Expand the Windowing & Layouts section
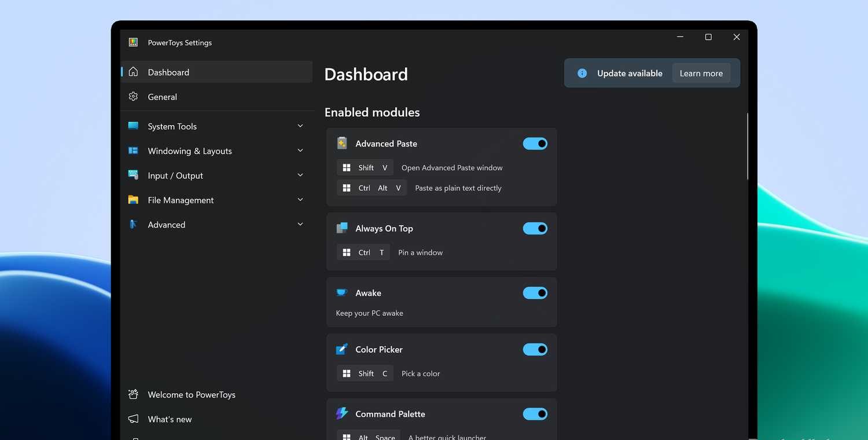This screenshot has height=440, width=868. click(300, 151)
